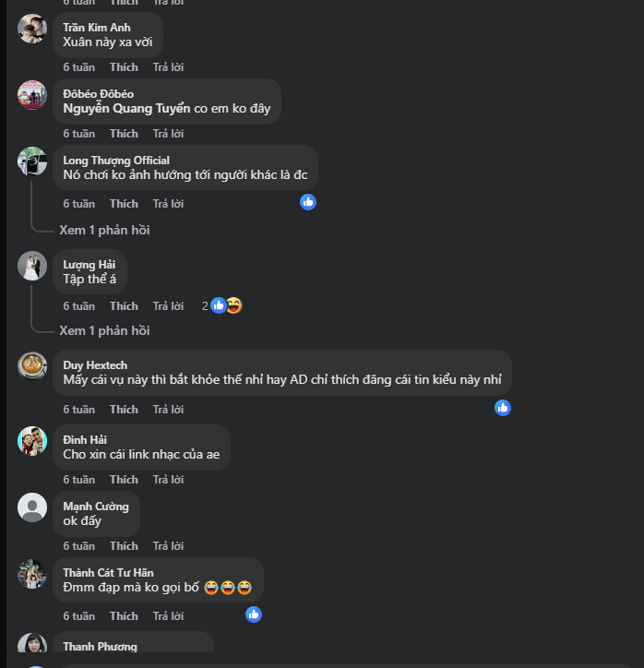The width and height of the screenshot is (644, 668).
Task: Open Đôbéo Đôbéo's avatar
Action: click(32, 95)
